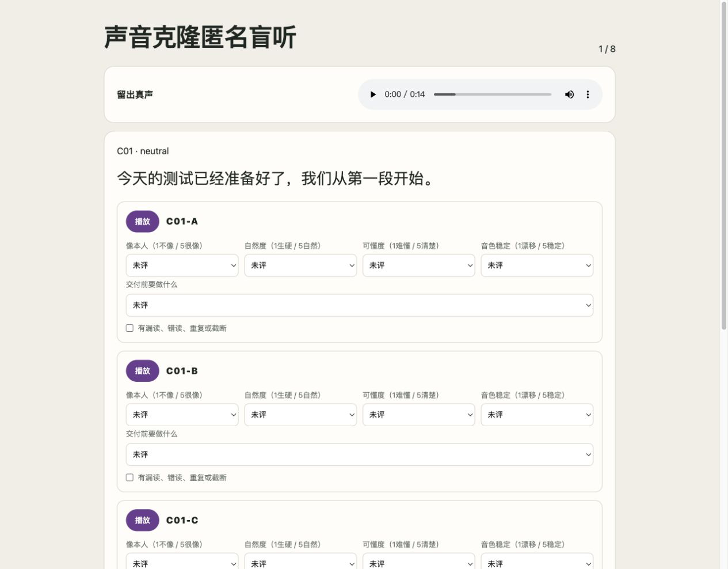Image resolution: width=728 pixels, height=569 pixels.
Task: Open C01-A 可懂度 rating dropdown
Action: (x=418, y=265)
